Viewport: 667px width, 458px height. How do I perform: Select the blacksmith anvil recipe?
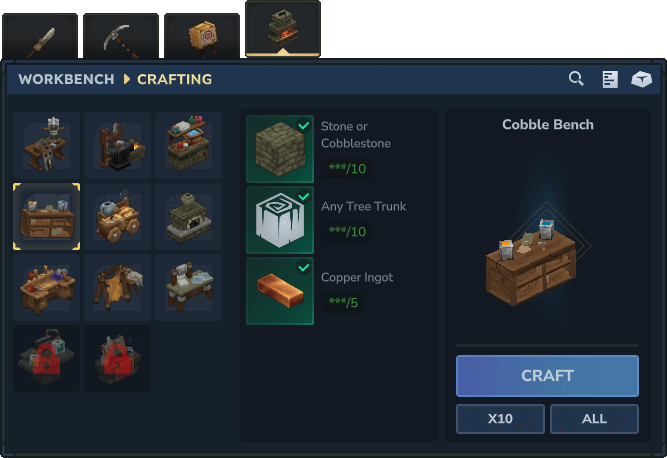tap(117, 145)
